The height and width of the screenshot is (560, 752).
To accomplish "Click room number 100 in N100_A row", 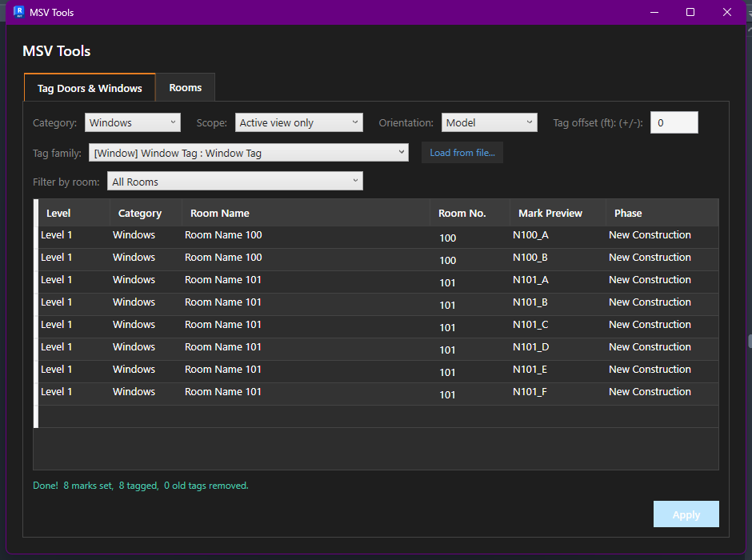I will tap(448, 238).
